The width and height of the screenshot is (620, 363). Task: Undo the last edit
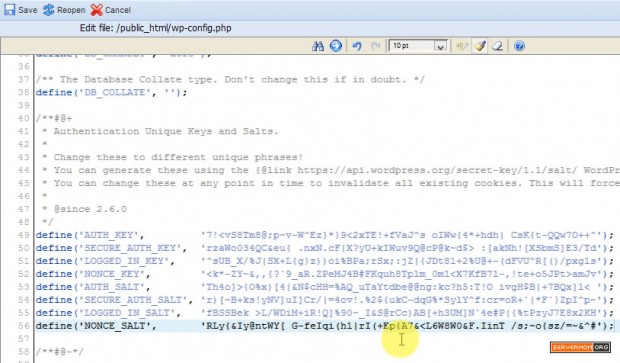point(357,46)
